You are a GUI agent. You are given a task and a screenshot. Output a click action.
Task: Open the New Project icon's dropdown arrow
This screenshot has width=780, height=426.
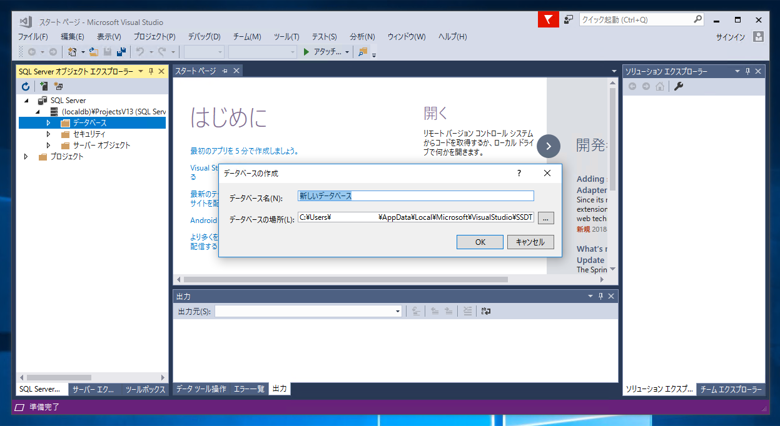click(83, 52)
